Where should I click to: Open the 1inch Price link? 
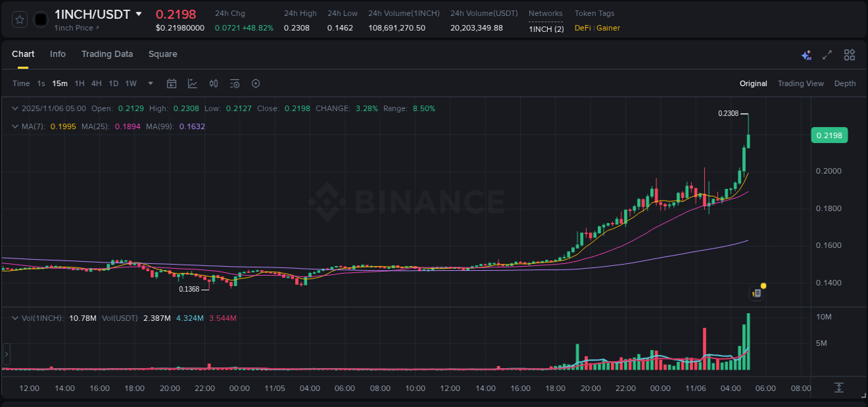coord(75,27)
